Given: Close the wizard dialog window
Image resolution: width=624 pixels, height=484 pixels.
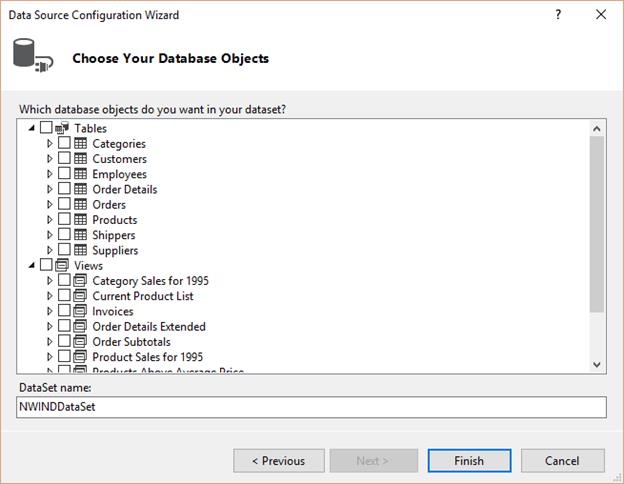Looking at the screenshot, I should (x=601, y=15).
